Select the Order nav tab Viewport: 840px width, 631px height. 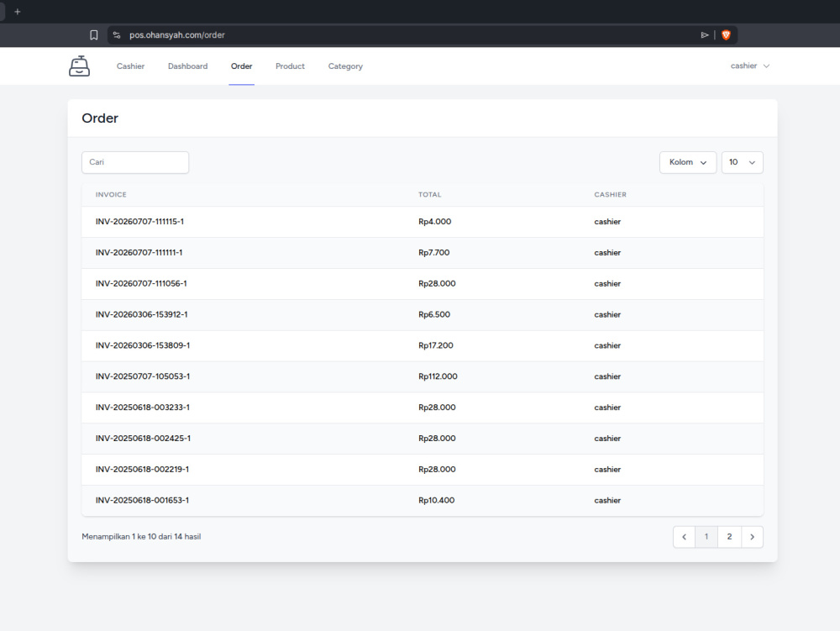point(242,66)
